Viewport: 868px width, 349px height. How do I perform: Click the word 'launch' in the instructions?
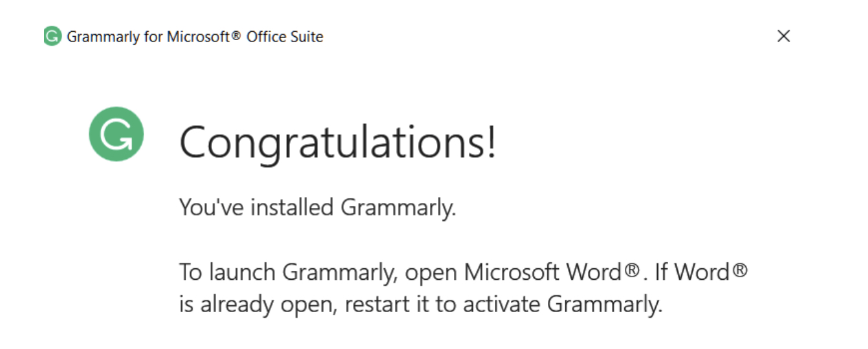click(x=243, y=272)
